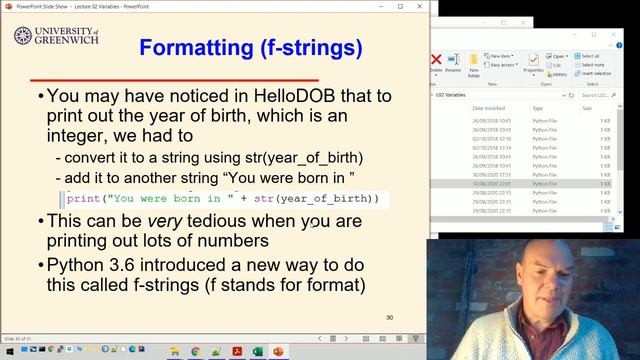
Task: Switch Explorer to Details view
Action: point(608,227)
